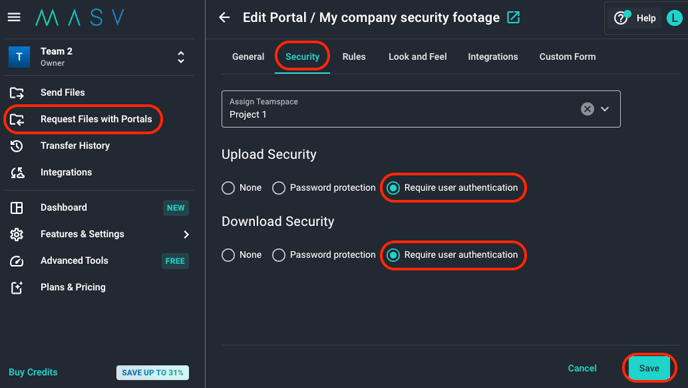Select Password protection for Download Security
This screenshot has height=388, width=688.
tap(279, 255)
